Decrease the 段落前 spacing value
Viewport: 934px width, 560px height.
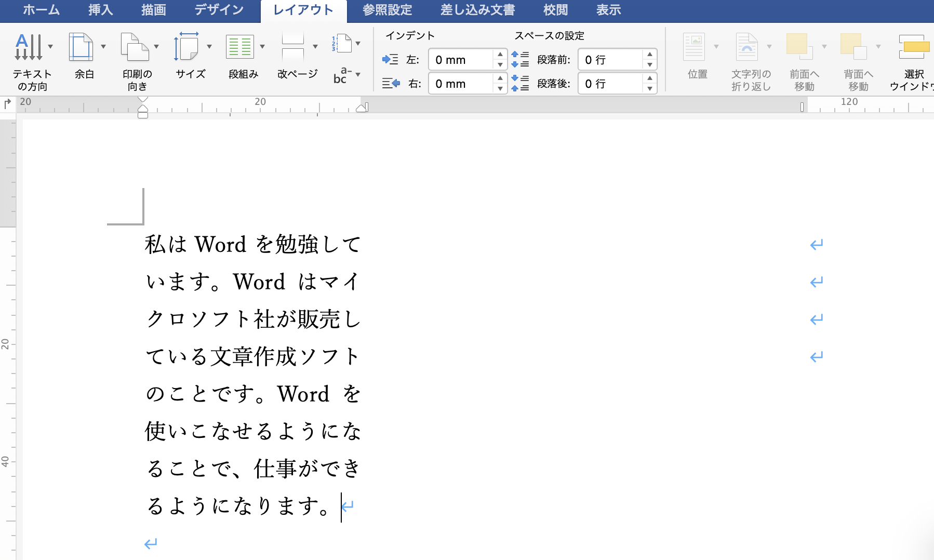coord(650,65)
